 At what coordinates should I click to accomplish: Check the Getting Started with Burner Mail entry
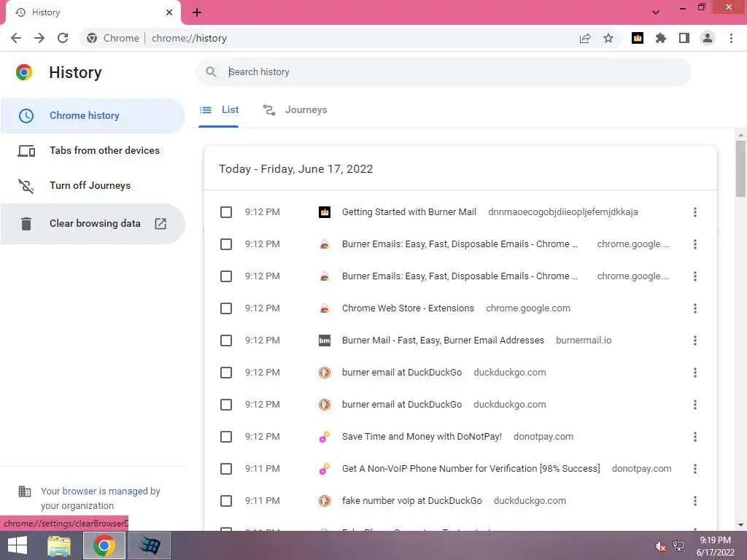tap(226, 212)
